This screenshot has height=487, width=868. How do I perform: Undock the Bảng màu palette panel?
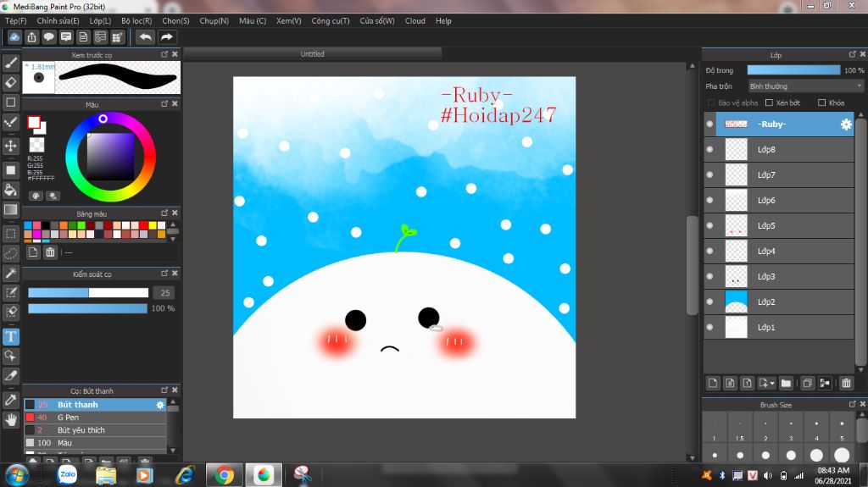click(164, 213)
